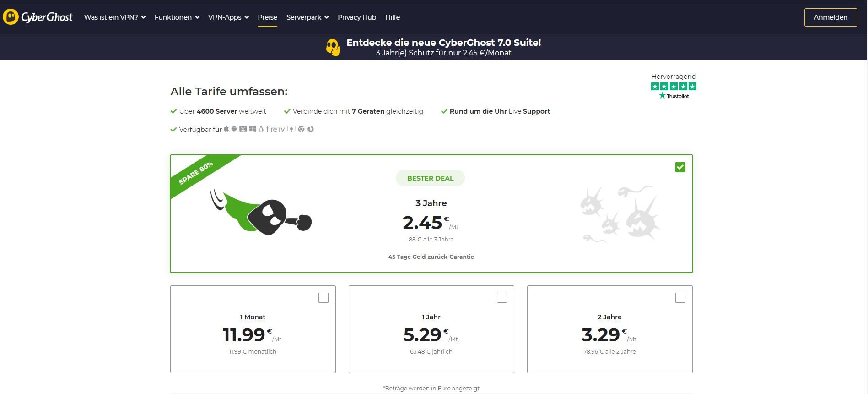Click the 'Hervorragend' rating label
The width and height of the screenshot is (868, 394).
[674, 77]
